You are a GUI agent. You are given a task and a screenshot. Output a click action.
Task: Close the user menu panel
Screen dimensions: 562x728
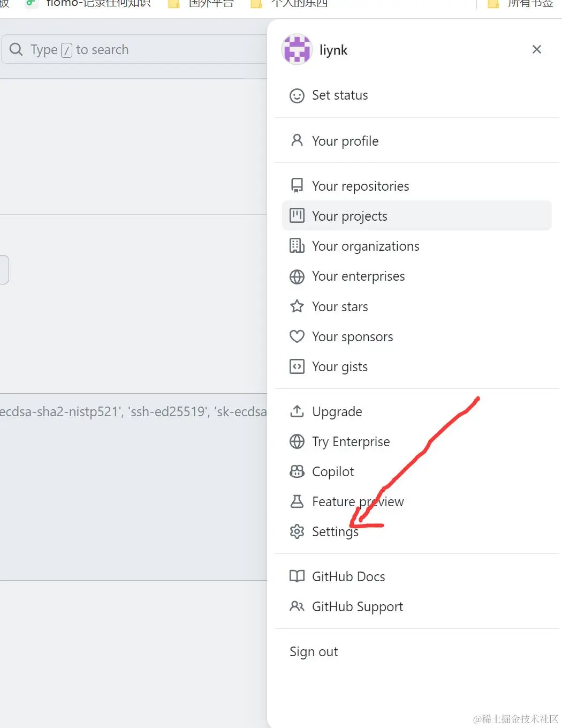click(536, 49)
